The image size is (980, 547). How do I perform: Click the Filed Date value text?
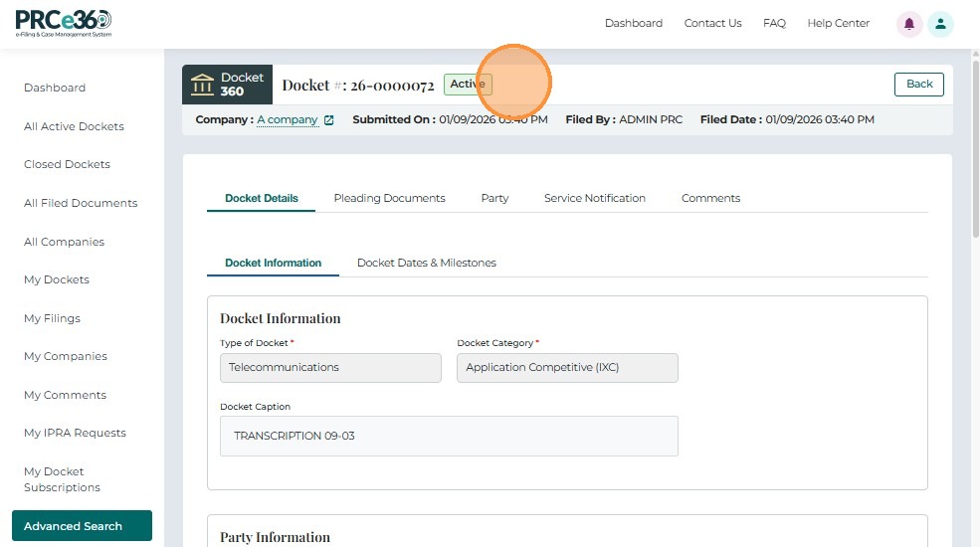tap(820, 119)
